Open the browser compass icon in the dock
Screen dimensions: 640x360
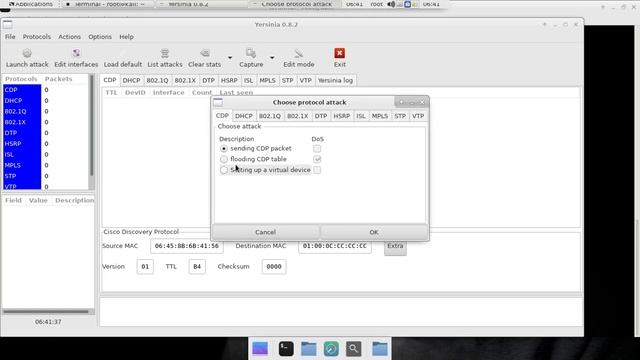[x=331, y=349]
